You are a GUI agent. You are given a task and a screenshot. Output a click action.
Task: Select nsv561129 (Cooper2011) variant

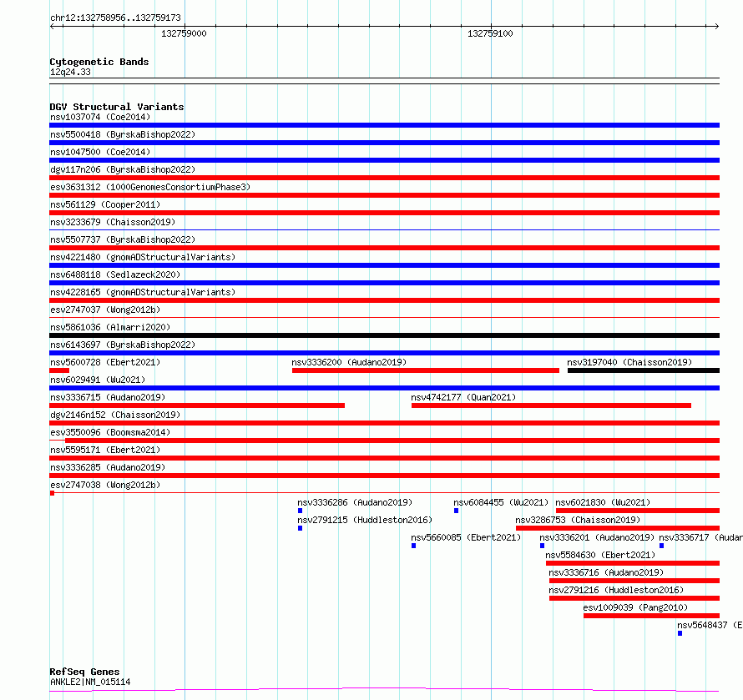pos(384,213)
